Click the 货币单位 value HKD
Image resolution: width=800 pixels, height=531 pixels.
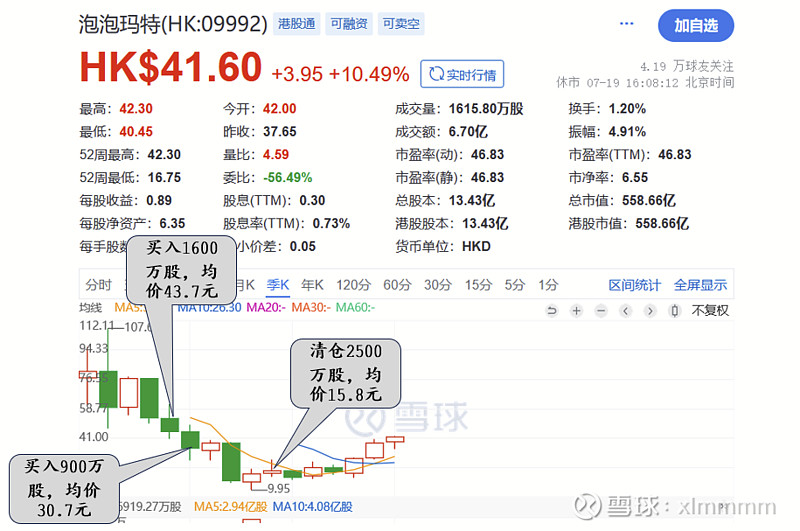point(477,246)
